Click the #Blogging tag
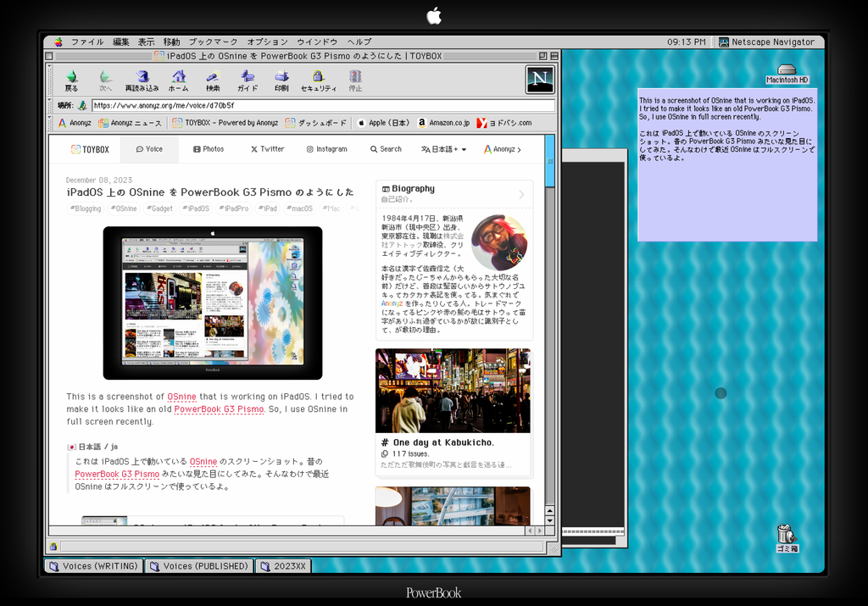The image size is (868, 606). click(x=86, y=208)
